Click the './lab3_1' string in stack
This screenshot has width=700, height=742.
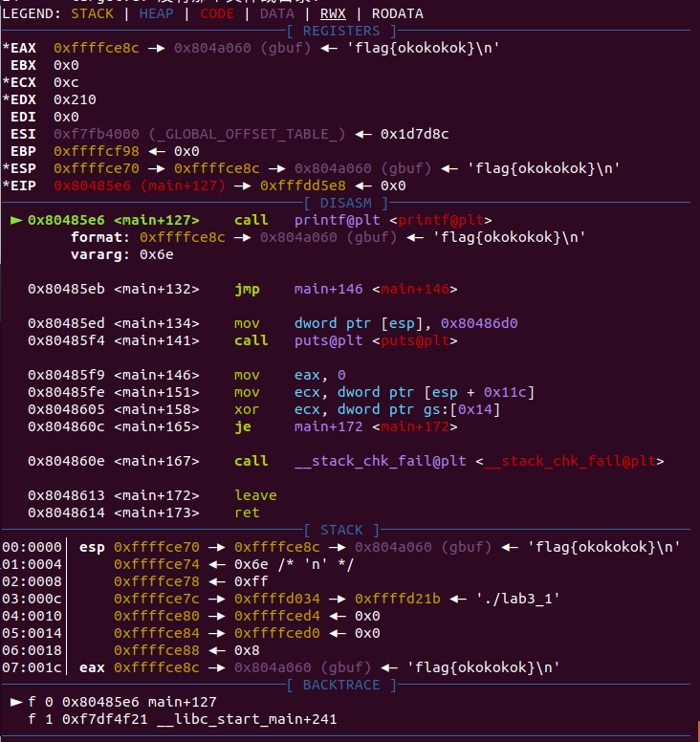(518, 599)
